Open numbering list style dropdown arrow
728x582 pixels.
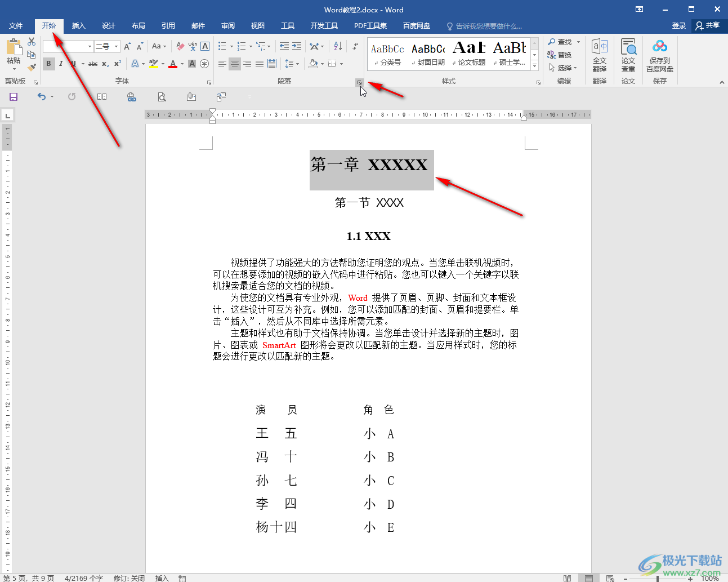point(251,46)
